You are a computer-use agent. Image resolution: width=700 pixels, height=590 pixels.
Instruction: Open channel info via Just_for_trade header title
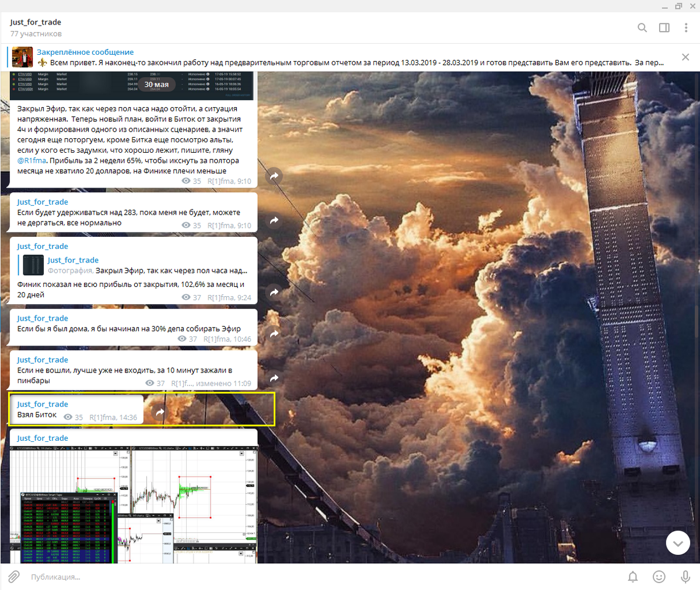click(x=36, y=22)
